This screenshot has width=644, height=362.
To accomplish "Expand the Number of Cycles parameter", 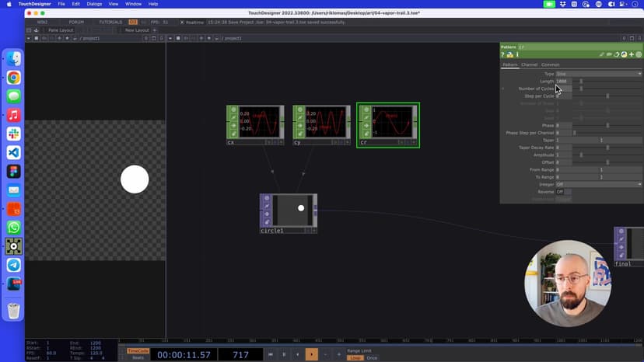I will 503,89.
